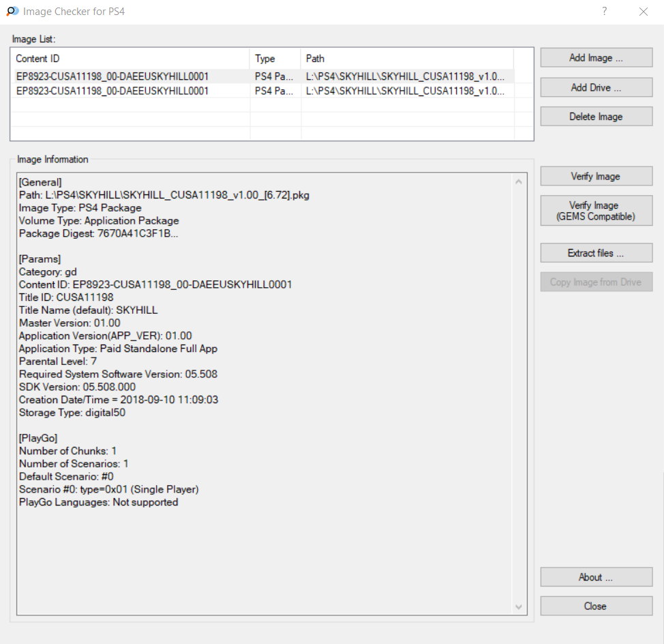
Task: Click the 'SDK Version: 05.508.000' line
Action: point(77,387)
